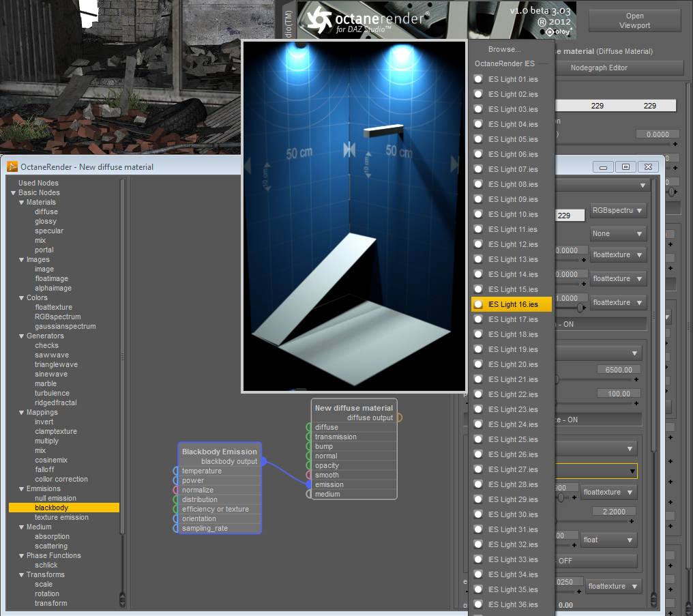Click the blackbody output connector pin

(x=263, y=462)
